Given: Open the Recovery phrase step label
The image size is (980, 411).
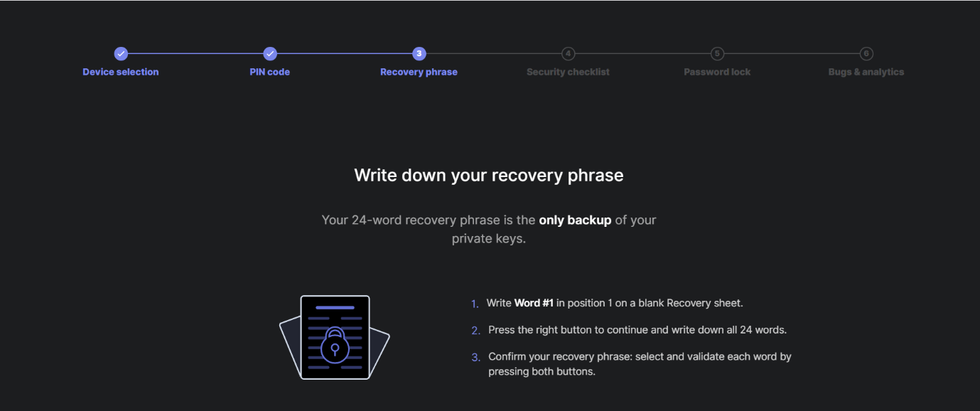Looking at the screenshot, I should 419,72.
